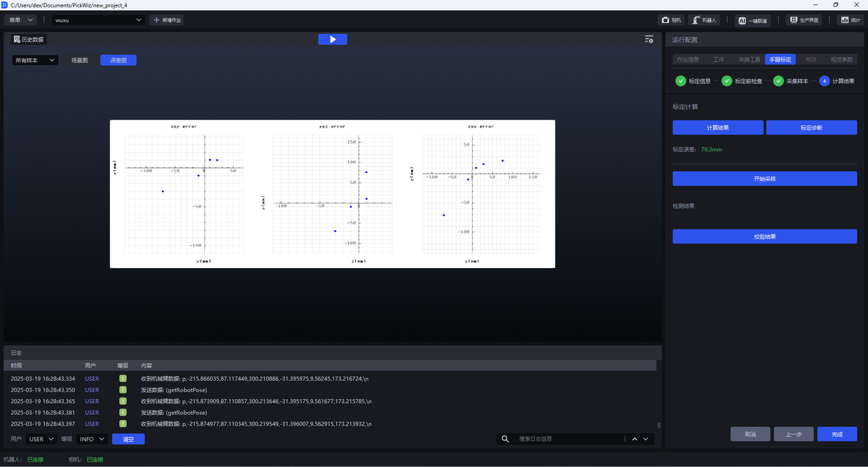Select the error chart (误差图) view
868x467 pixels.
coord(119,60)
